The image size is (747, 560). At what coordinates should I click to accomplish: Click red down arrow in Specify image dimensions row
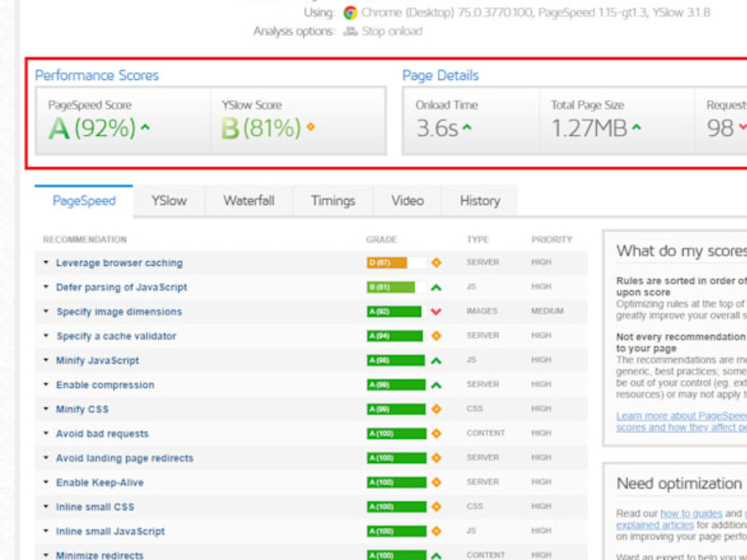click(436, 311)
